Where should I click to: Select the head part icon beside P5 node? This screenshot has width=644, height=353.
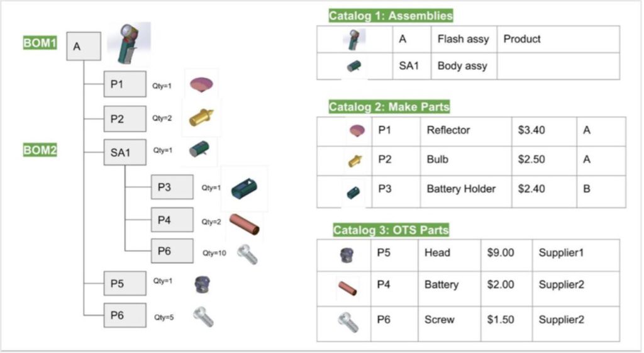point(202,284)
